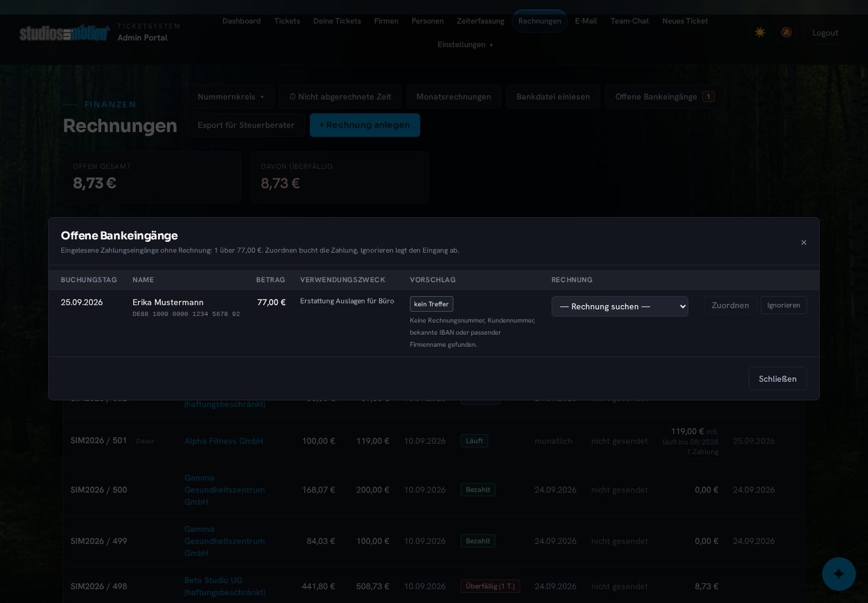Click the Rechnung anlegen button
This screenshot has width=868, height=603.
pyautogui.click(x=365, y=125)
